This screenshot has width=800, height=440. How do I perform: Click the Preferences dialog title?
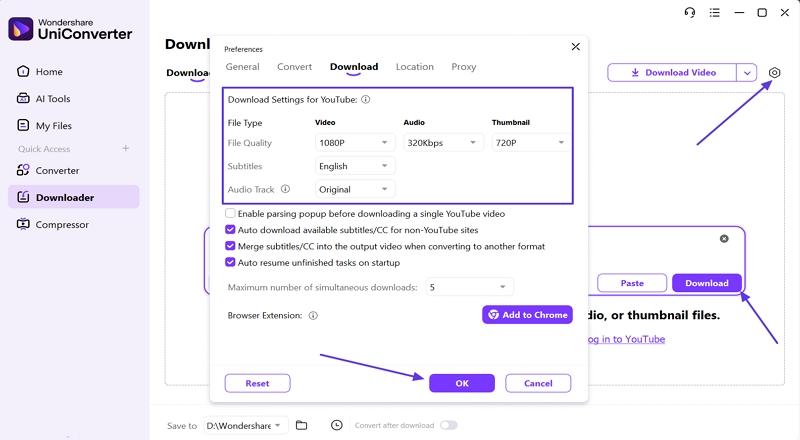point(243,49)
